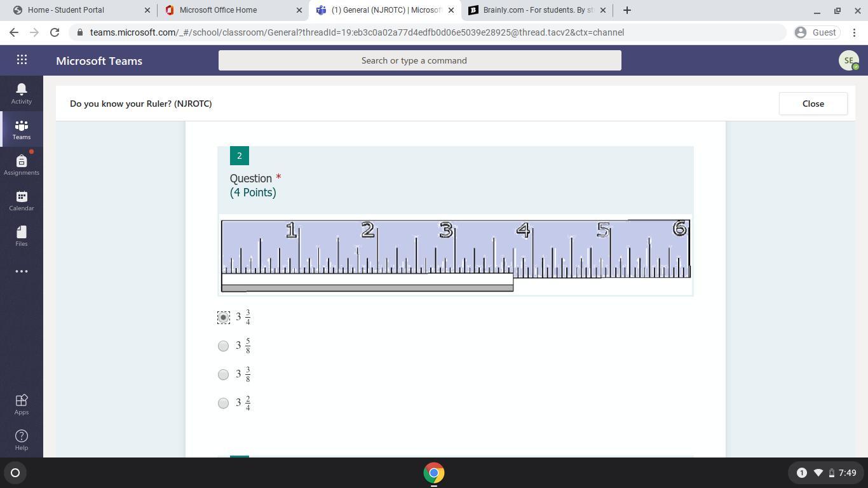Select the 3 5/8 answer option
The height and width of the screenshot is (488, 868).
[x=223, y=346]
